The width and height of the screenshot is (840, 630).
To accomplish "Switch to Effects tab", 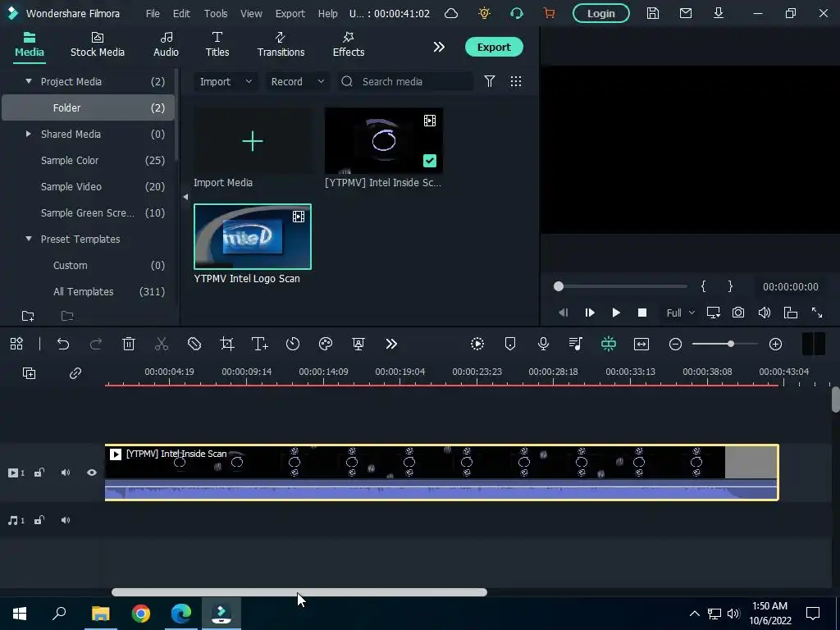I will coord(348,44).
